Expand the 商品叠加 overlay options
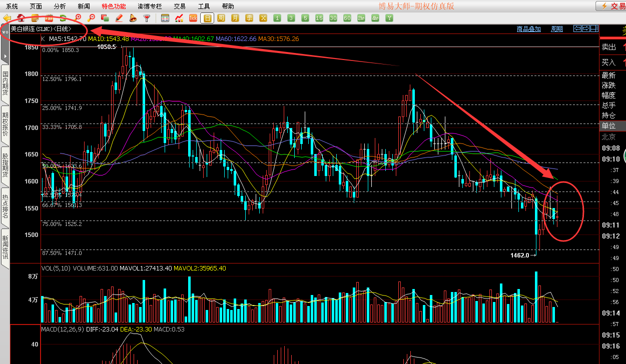Image resolution: width=626 pixels, height=364 pixels. point(528,29)
